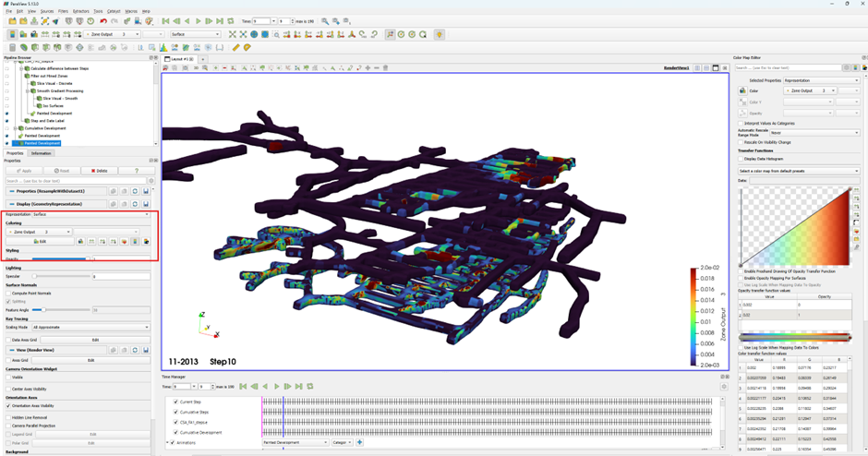868x456 pixels.
Task: Check Interpret Values As Categories
Action: tap(741, 124)
